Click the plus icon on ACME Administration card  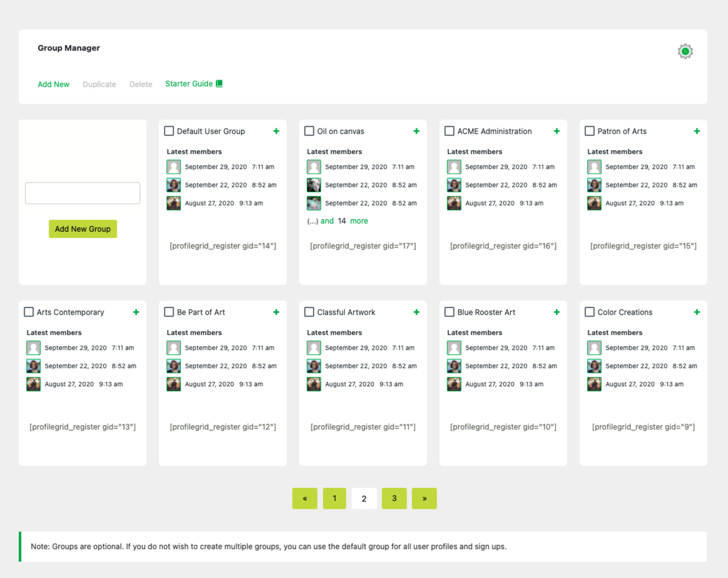click(x=556, y=131)
